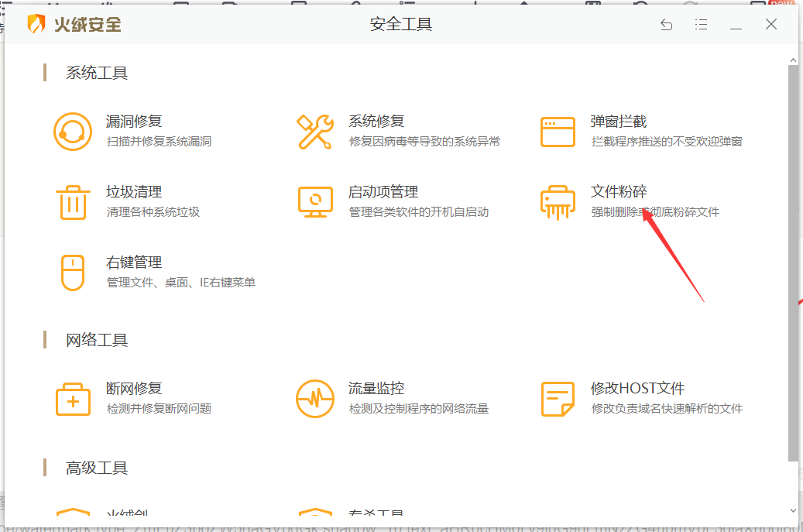The width and height of the screenshot is (803, 532).
Task: Click description 拦截程序推送的不受欢迎弹窗
Action: 667,141
